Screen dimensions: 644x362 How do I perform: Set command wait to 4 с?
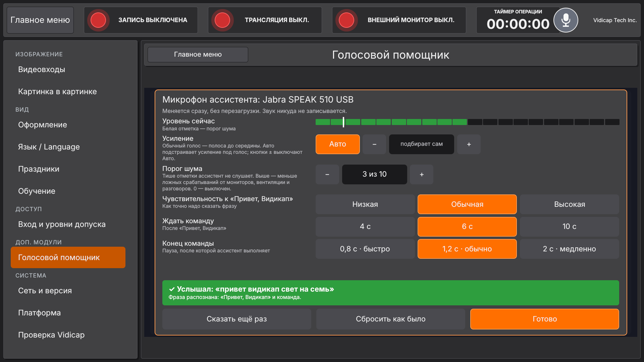pyautogui.click(x=365, y=227)
